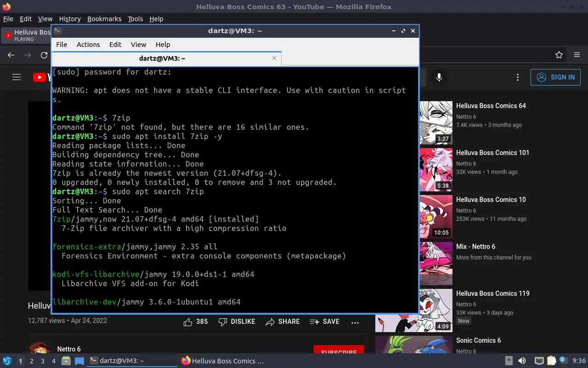The width and height of the screenshot is (588, 368).
Task: Click the SIGN IN button
Action: tap(555, 77)
